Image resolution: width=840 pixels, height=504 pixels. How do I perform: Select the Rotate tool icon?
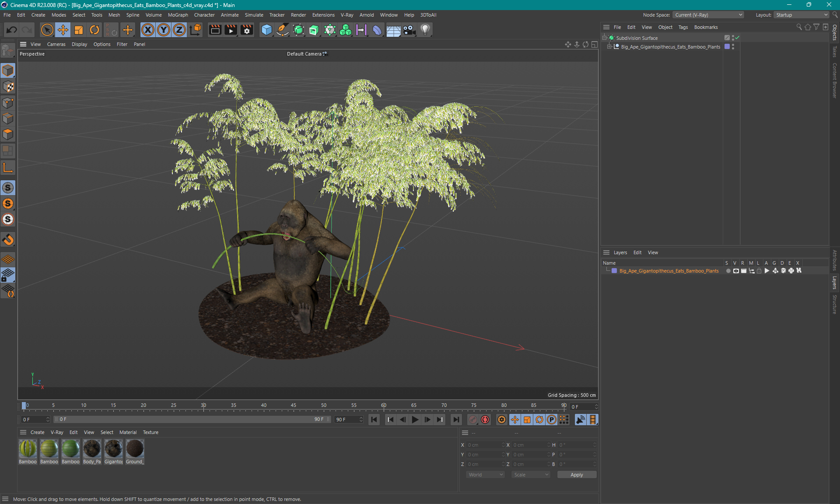point(94,30)
